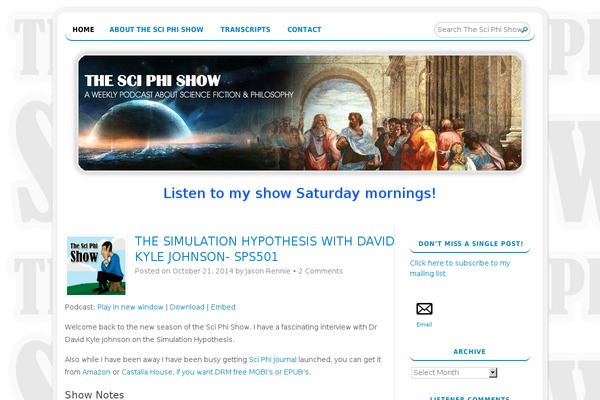Screen dimensions: 600x400
Task: Follow the Castalia House link
Action: (147, 372)
